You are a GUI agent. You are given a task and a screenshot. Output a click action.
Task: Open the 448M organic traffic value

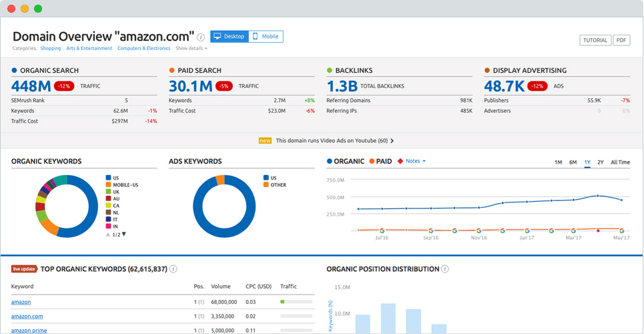click(31, 86)
